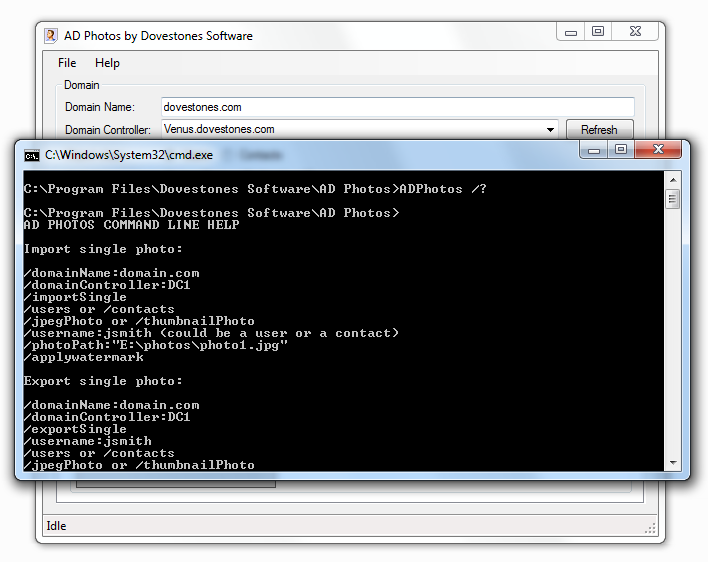The width and height of the screenshot is (708, 562).
Task: Click the 'ADPhotos /?' command text
Action: (443, 189)
